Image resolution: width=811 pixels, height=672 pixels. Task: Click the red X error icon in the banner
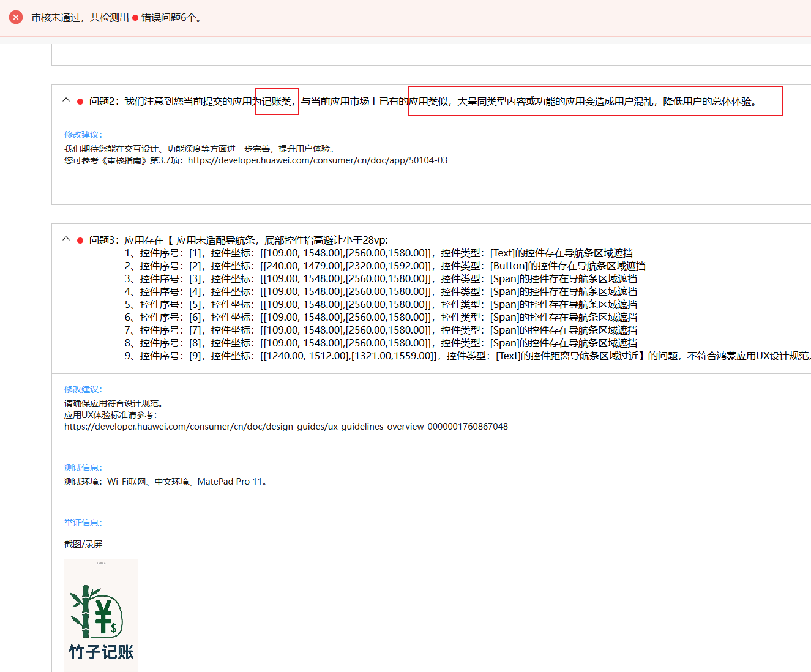pos(16,17)
